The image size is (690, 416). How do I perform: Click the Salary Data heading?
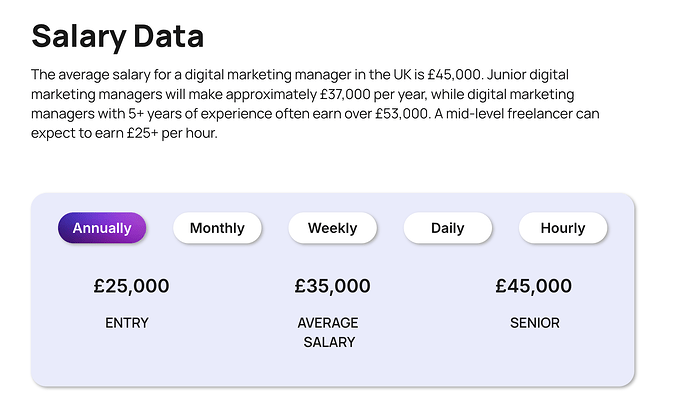[117, 37]
